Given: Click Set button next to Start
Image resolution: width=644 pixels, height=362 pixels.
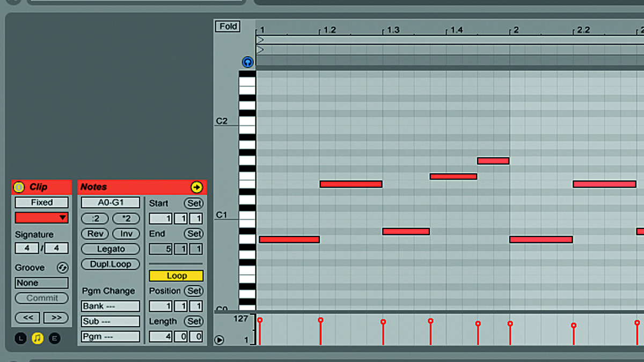Looking at the screenshot, I should tap(194, 203).
